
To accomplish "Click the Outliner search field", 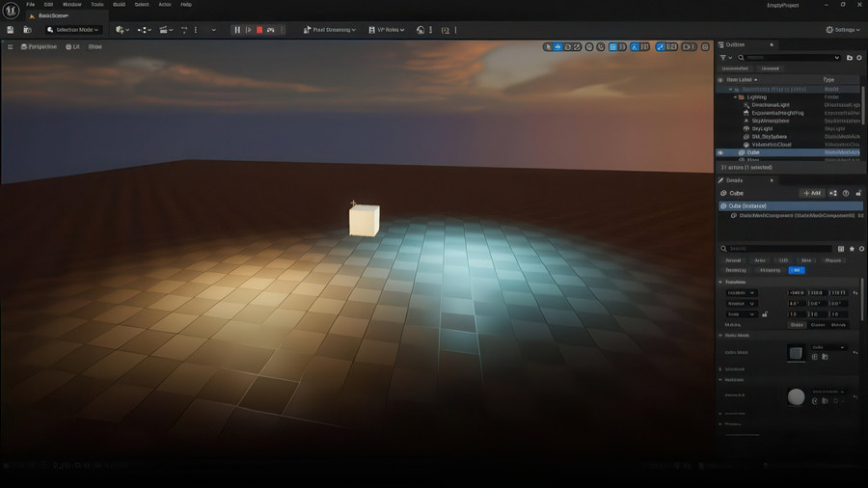I will coord(789,58).
